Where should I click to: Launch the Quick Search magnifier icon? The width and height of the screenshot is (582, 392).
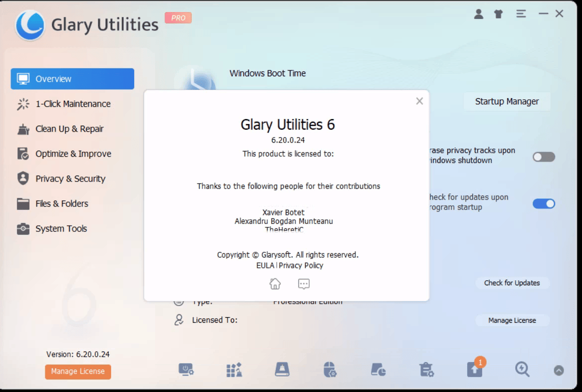pos(522,370)
